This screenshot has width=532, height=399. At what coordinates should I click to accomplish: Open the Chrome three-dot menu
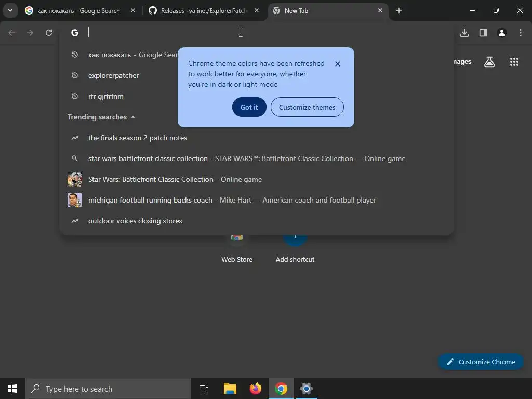[x=521, y=33]
